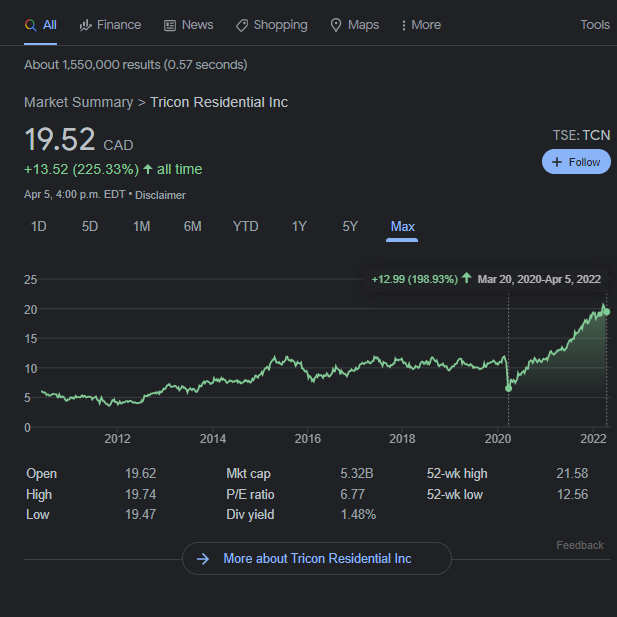Viewport: 617px width, 617px height.
Task: Click the Div yield value 1.48%
Action: pos(358,514)
